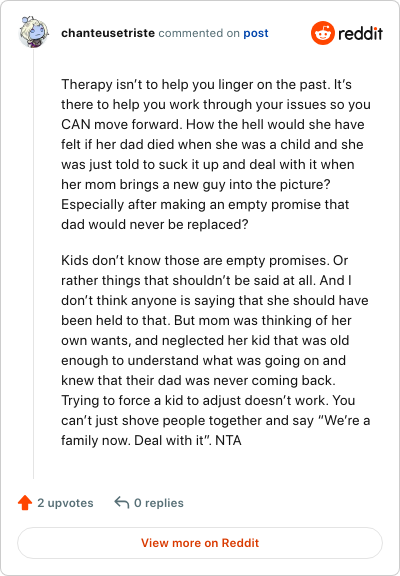The height and width of the screenshot is (576, 400).
Task: Click the "NTA" verdict at comment end
Action: coord(228,440)
